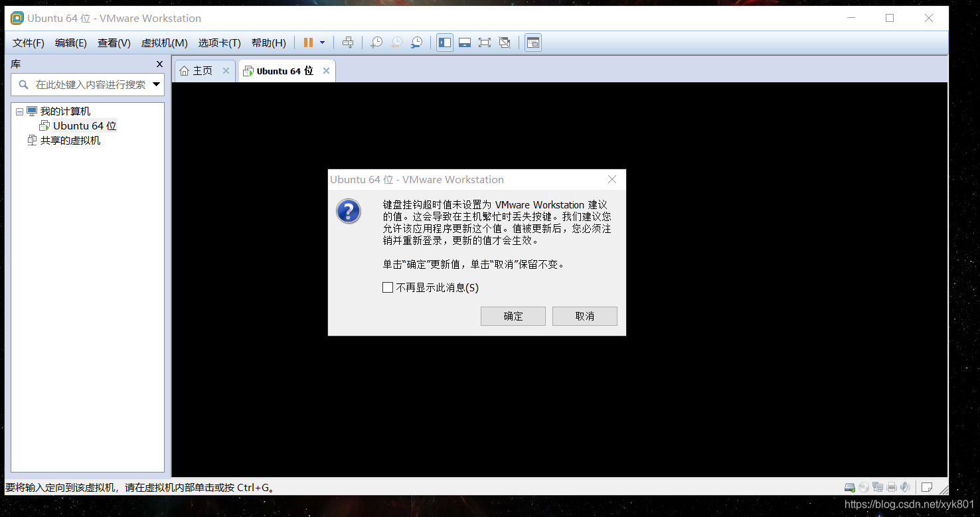Viewport: 980px width, 517px height.
Task: Click the 确定 button in dialog
Action: click(513, 316)
